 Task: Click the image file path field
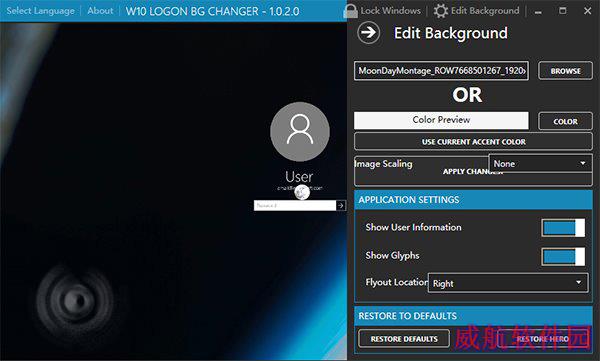click(441, 71)
